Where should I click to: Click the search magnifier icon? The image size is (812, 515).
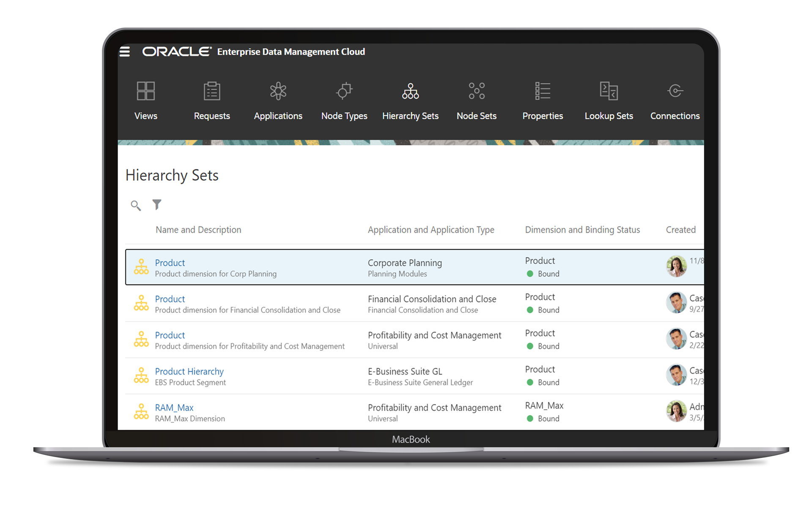136,206
